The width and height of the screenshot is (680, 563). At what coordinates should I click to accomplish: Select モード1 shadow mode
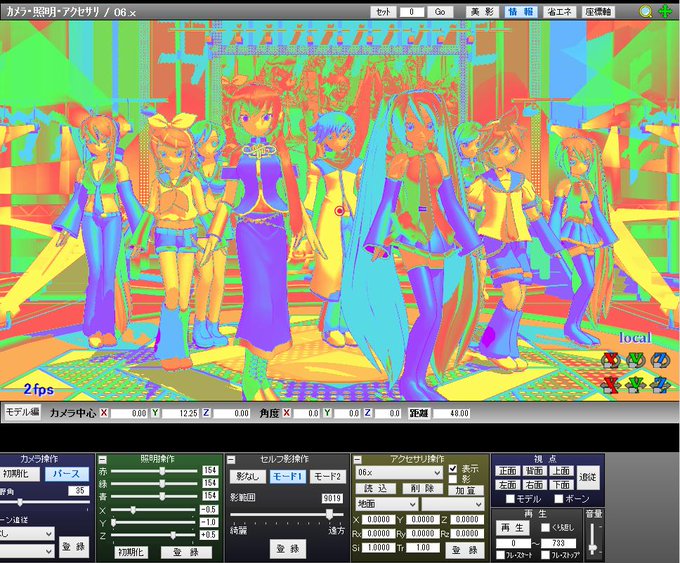(288, 476)
